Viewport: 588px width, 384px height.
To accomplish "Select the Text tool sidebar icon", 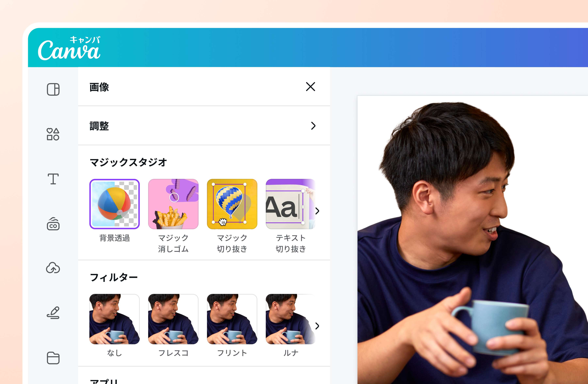I will tap(53, 179).
